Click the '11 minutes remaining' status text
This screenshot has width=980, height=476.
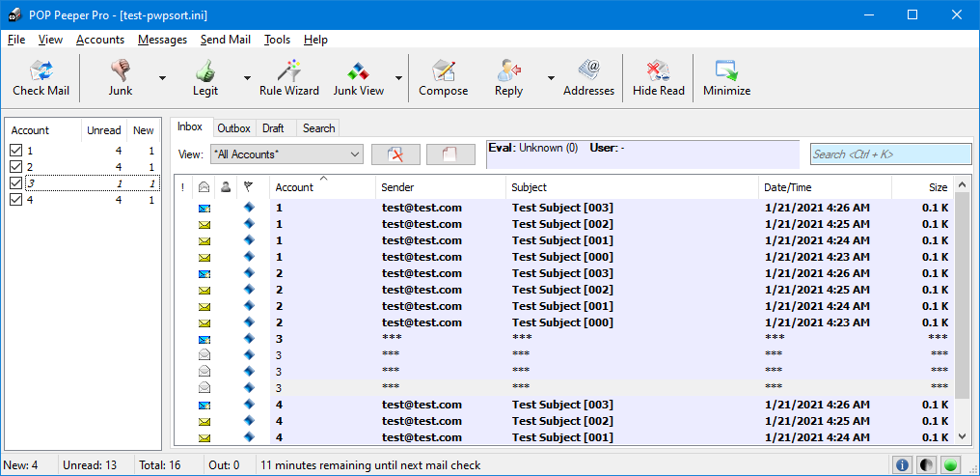tap(370, 465)
